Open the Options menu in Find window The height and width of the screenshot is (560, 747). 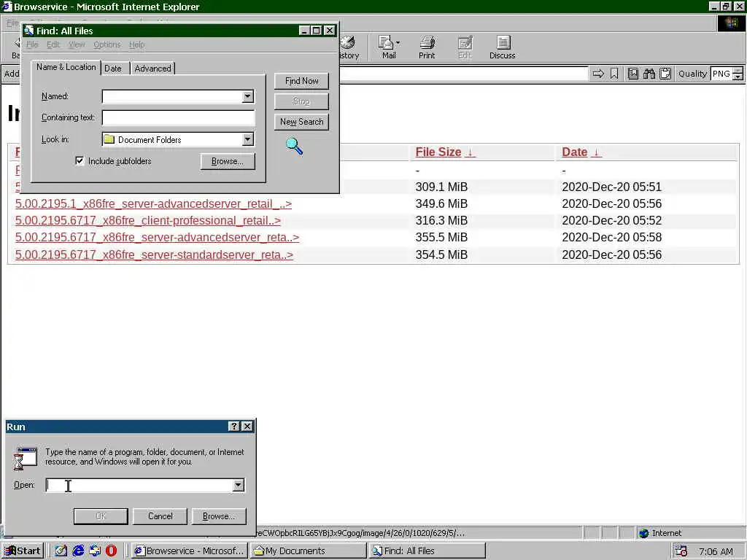[107, 44]
